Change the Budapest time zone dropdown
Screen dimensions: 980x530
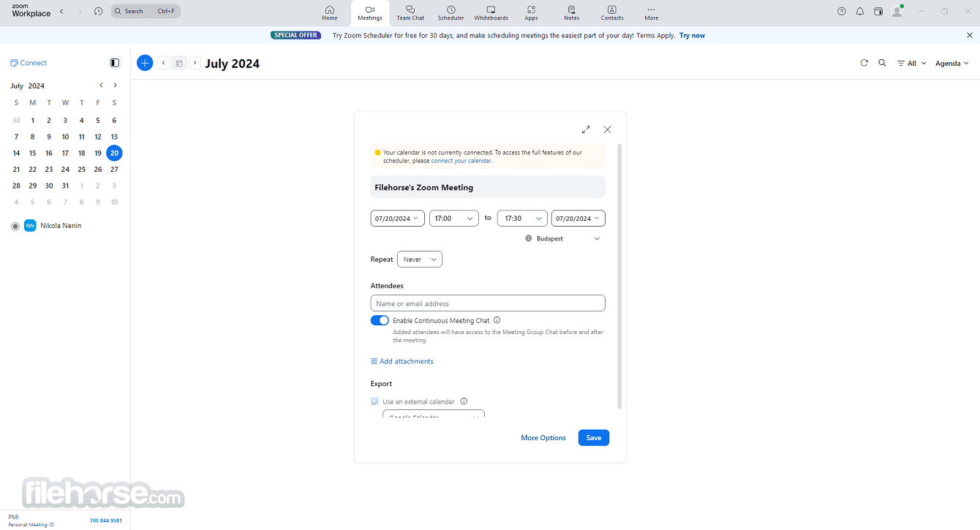(x=563, y=239)
